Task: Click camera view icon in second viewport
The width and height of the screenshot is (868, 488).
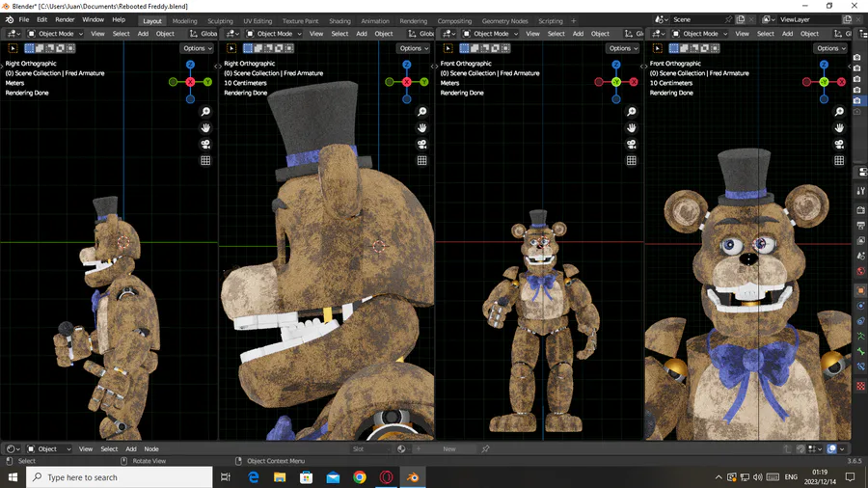Action: pos(421,145)
